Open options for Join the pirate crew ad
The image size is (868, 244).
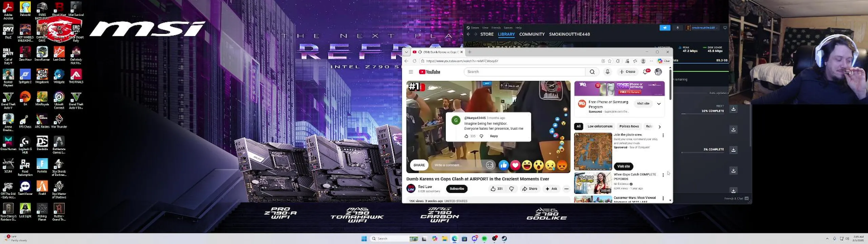663,135
